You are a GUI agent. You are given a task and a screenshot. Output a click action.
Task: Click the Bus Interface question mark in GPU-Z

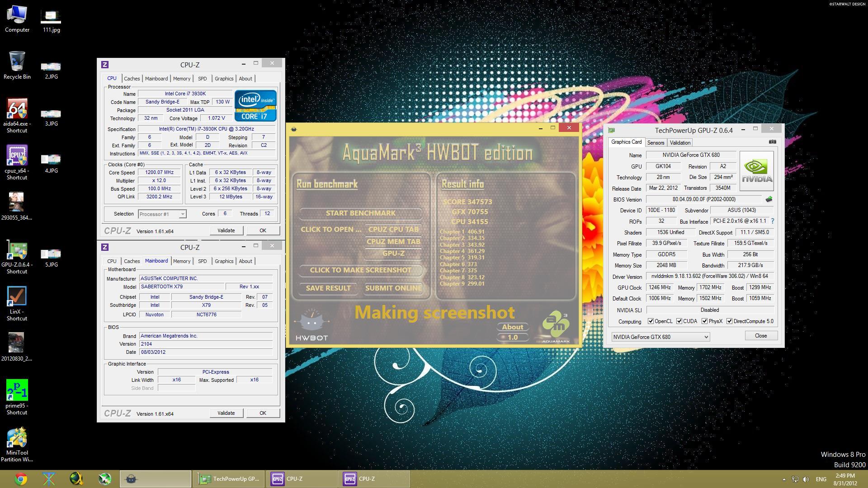click(x=772, y=221)
